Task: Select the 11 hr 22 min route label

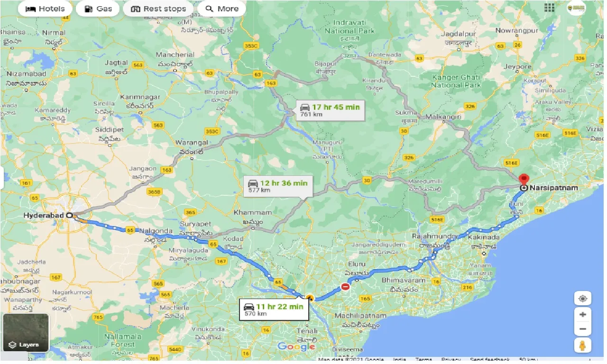Action: pyautogui.click(x=274, y=308)
